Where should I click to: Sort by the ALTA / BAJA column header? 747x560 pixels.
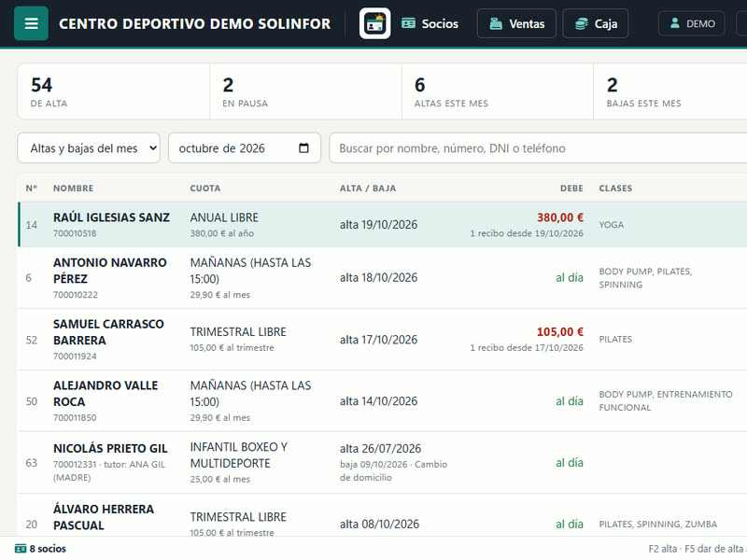(368, 189)
